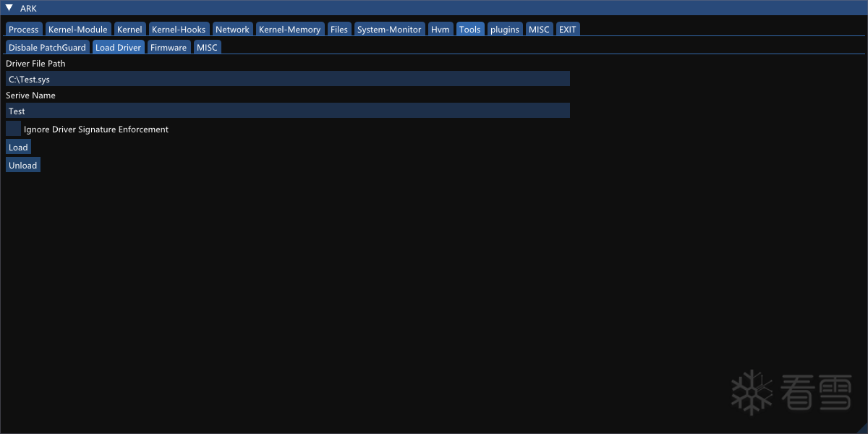The width and height of the screenshot is (868, 434).
Task: Click the Serive Name label
Action: point(31,95)
